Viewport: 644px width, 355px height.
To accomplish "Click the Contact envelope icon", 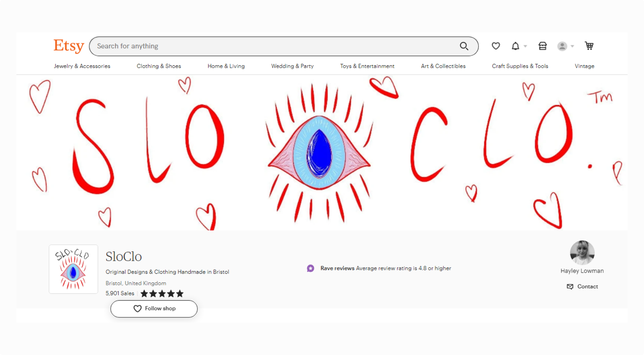I will point(570,286).
